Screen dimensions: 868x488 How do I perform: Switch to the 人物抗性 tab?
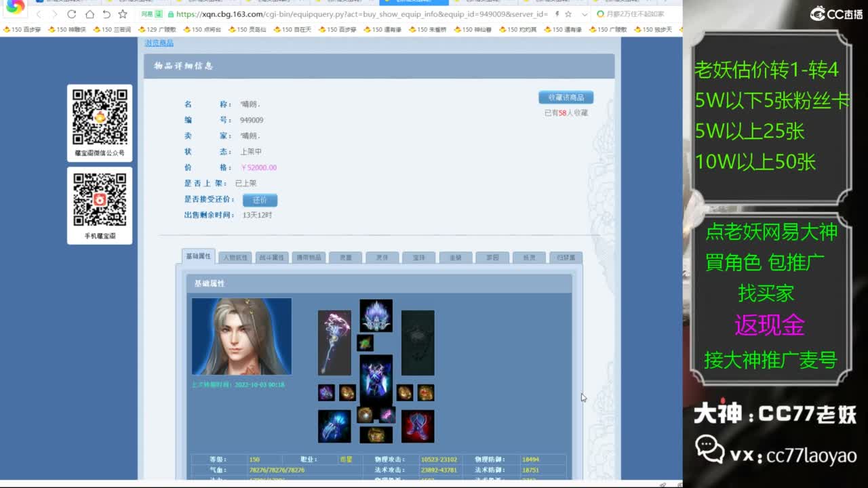click(235, 258)
